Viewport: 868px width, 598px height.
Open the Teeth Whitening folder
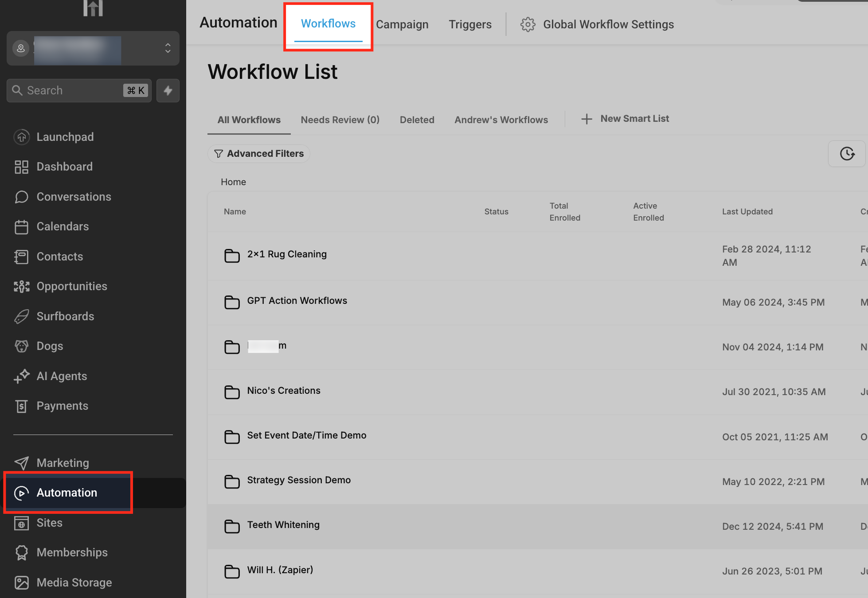(x=283, y=525)
